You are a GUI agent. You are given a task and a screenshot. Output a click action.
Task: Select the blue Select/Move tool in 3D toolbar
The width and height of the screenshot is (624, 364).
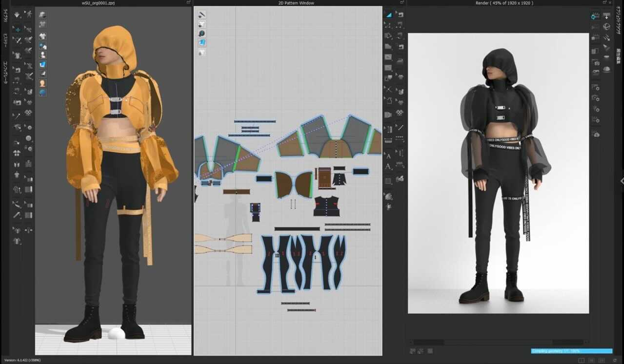coord(17,29)
